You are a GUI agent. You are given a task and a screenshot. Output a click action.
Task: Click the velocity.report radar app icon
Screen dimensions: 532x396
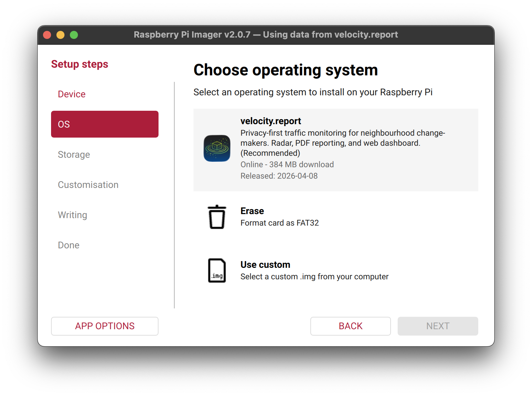[217, 148]
